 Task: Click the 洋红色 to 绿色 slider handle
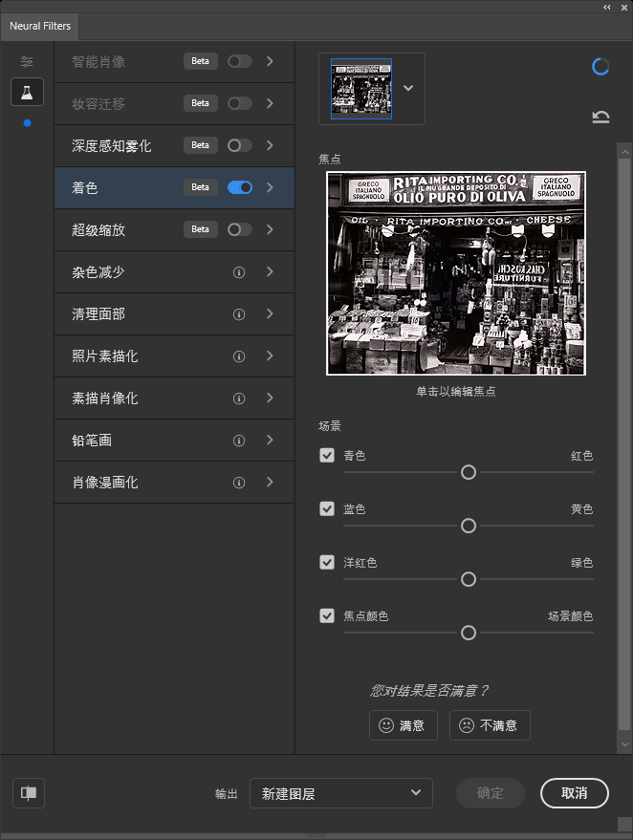coord(469,579)
